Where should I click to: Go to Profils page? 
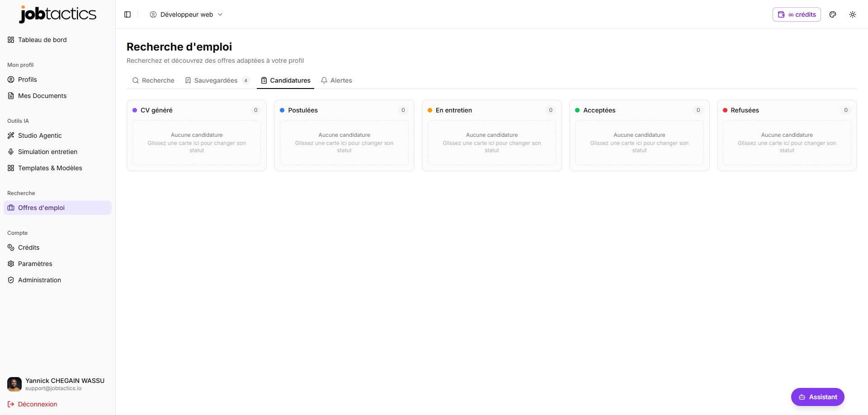[x=57, y=79]
